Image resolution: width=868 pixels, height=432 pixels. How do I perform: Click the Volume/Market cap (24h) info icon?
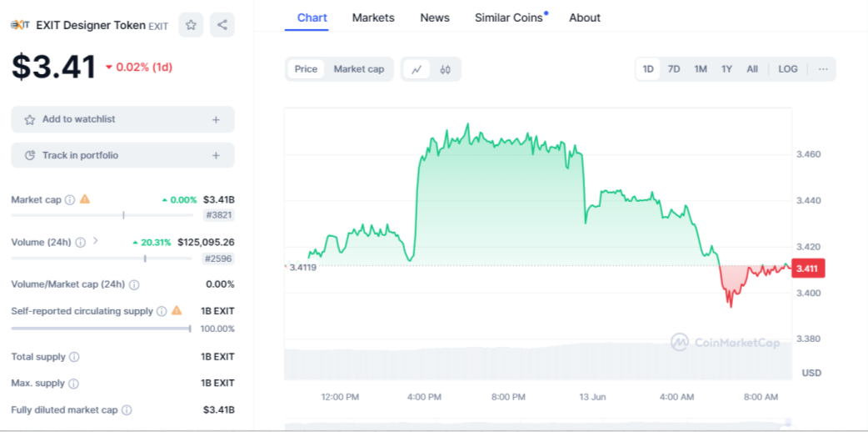(x=134, y=284)
